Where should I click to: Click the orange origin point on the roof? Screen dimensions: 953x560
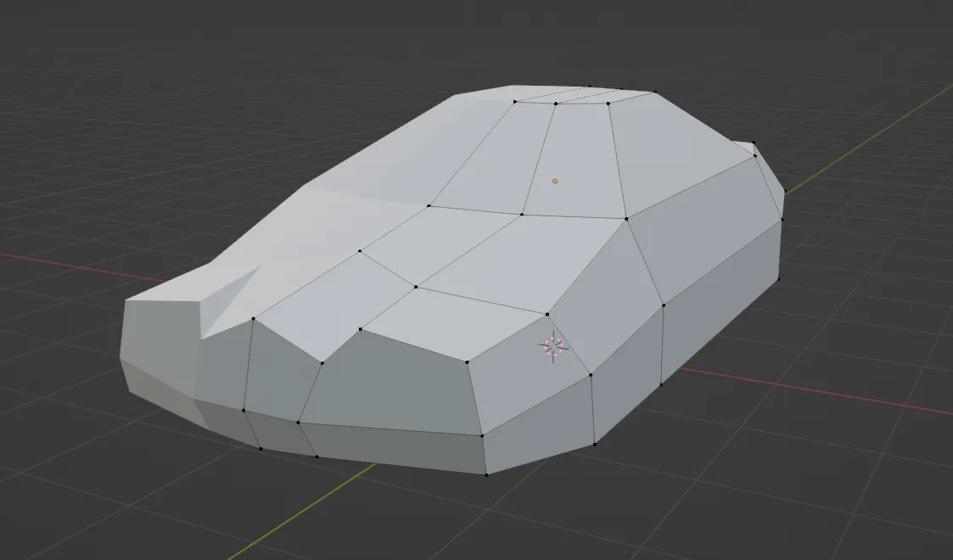pyautogui.click(x=555, y=180)
